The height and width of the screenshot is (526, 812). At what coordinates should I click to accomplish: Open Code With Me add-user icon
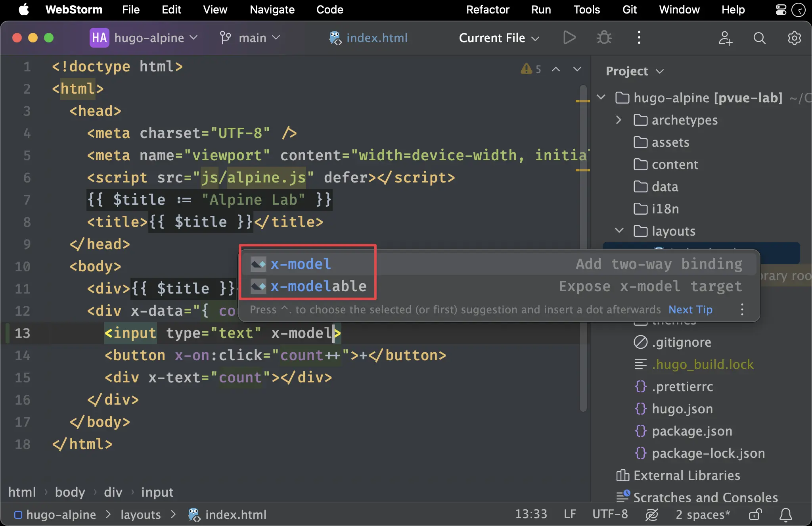725,38
